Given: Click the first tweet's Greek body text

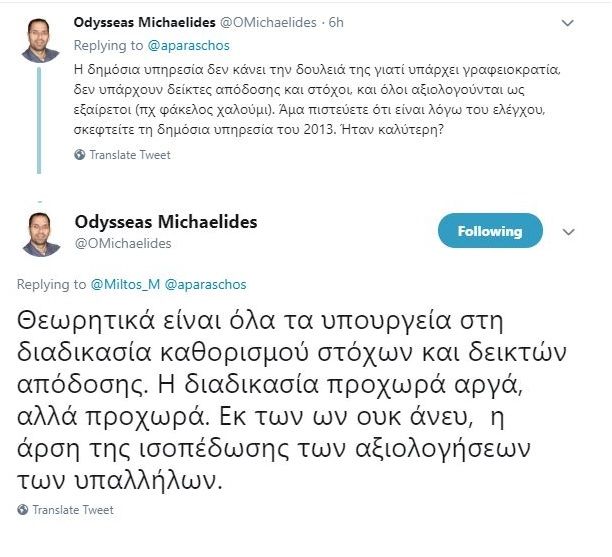Looking at the screenshot, I should tap(317, 100).
